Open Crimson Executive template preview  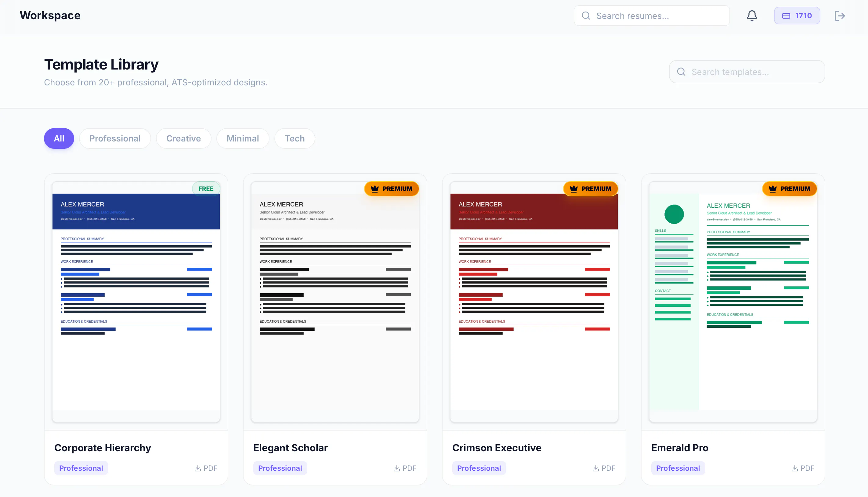(x=534, y=302)
